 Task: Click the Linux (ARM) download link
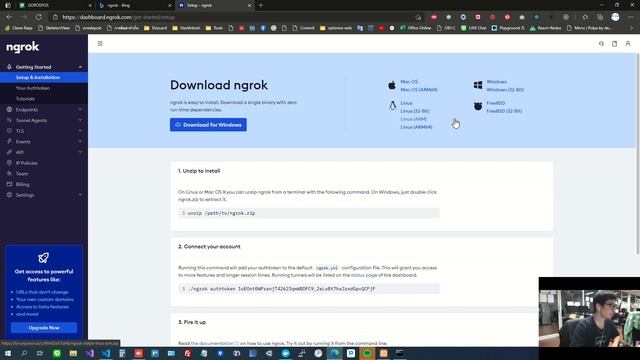coord(413,119)
